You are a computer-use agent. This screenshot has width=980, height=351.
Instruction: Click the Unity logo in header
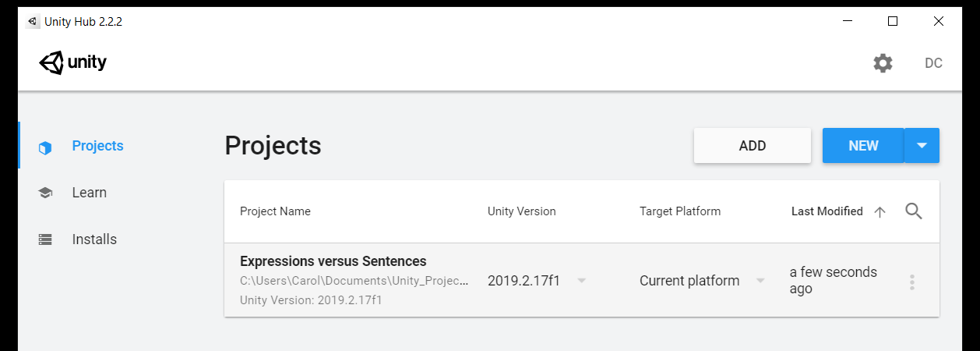tap(73, 63)
